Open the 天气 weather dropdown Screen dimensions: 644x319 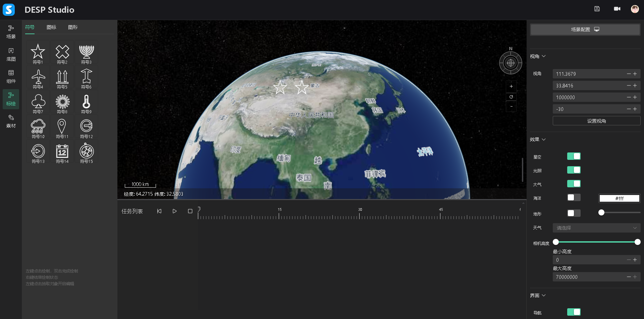(596, 228)
